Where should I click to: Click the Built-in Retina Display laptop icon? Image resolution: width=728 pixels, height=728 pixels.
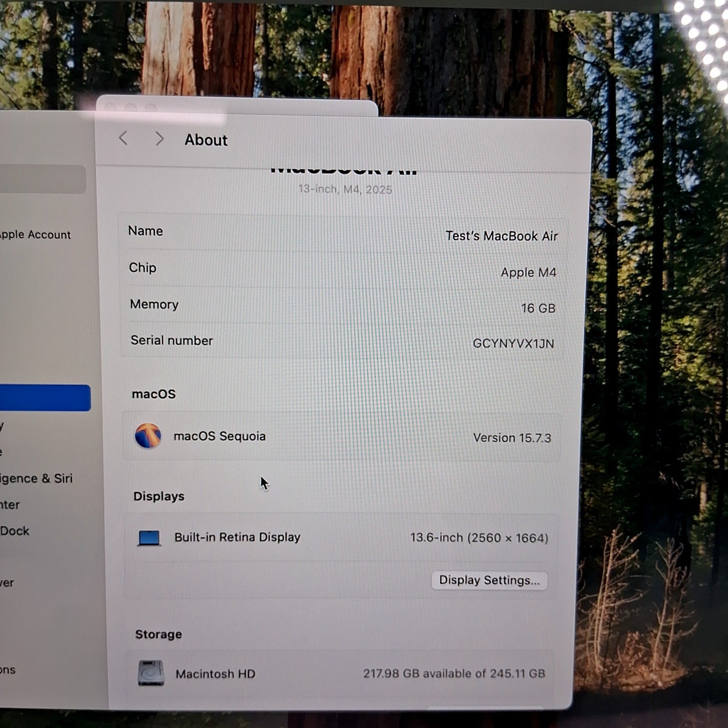149,538
